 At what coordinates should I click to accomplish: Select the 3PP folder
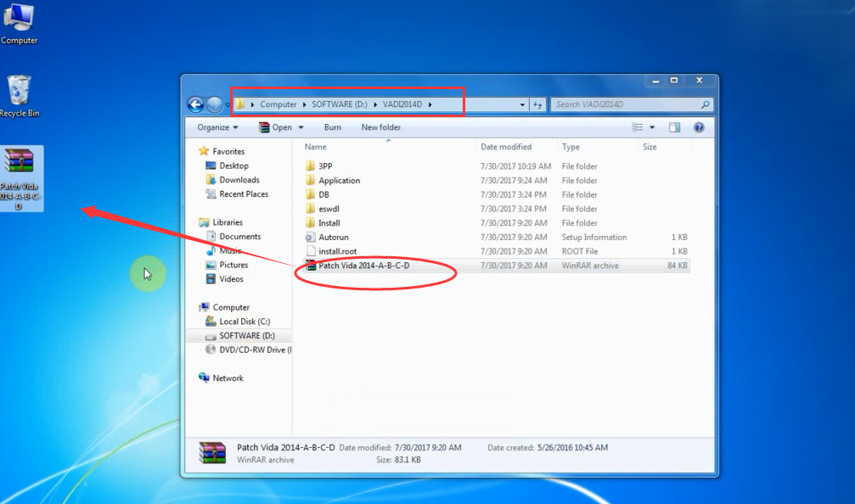[x=325, y=166]
